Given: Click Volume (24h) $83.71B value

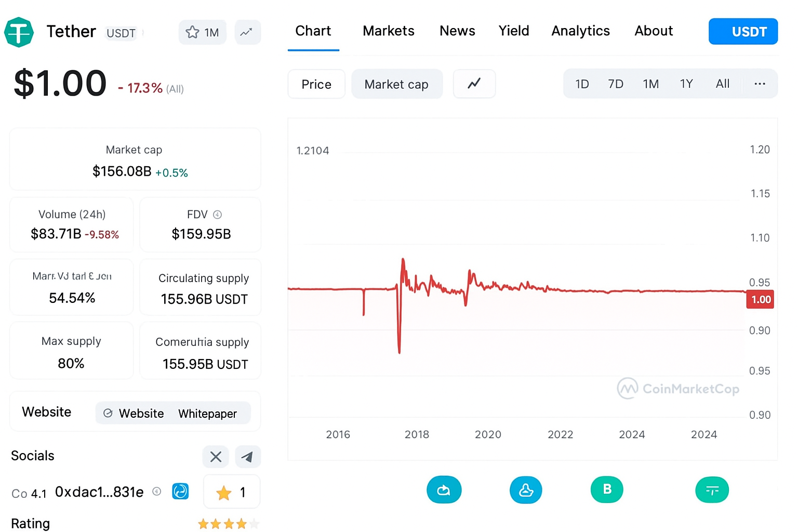Looking at the screenshot, I should click(56, 234).
